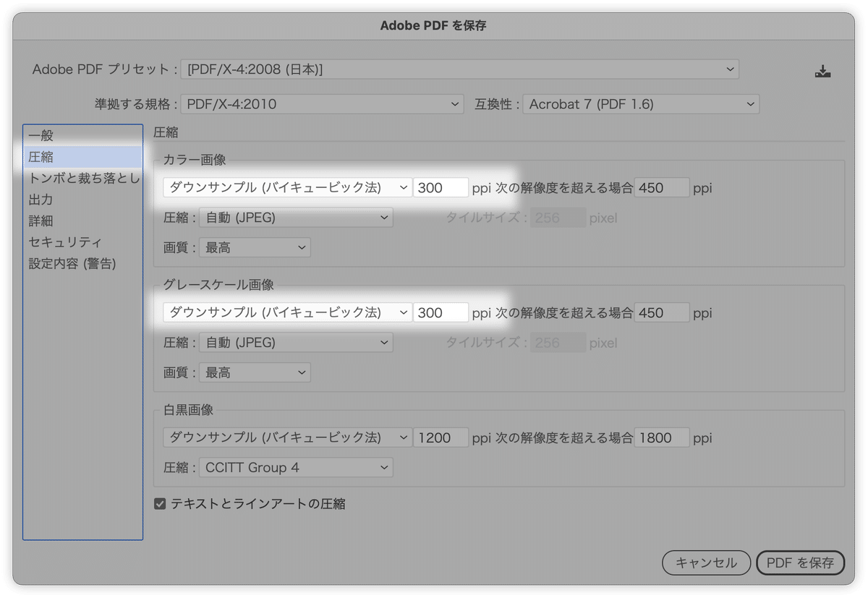
Task: Click カラー画像 450 ppi threshold field
Action: click(662, 188)
